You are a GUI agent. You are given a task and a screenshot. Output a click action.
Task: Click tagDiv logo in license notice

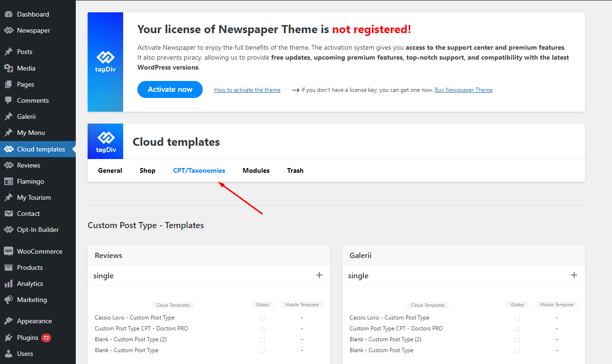105,62
